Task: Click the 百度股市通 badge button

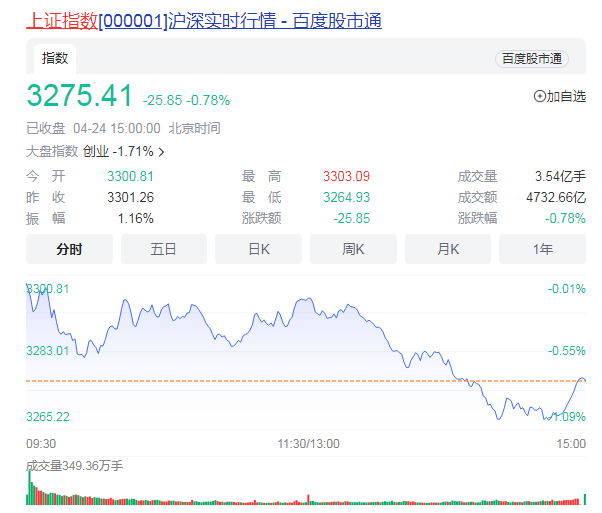Action: [x=531, y=59]
